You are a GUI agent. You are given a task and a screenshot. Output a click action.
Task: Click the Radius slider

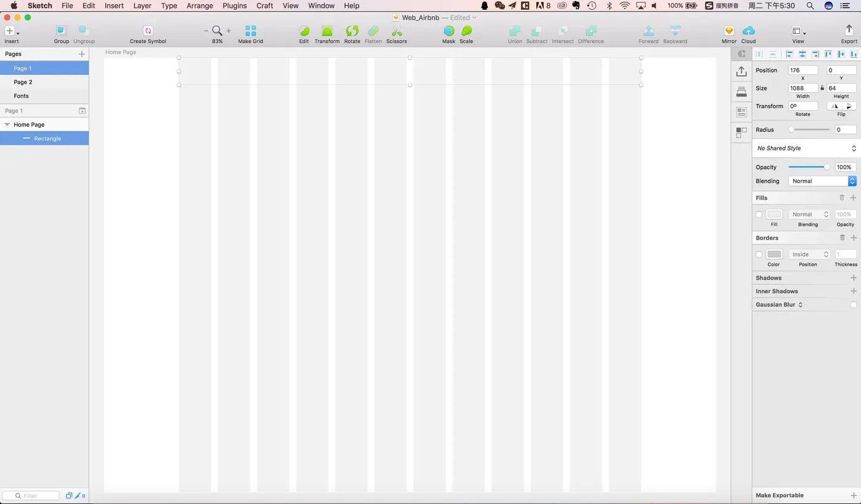[809, 130]
